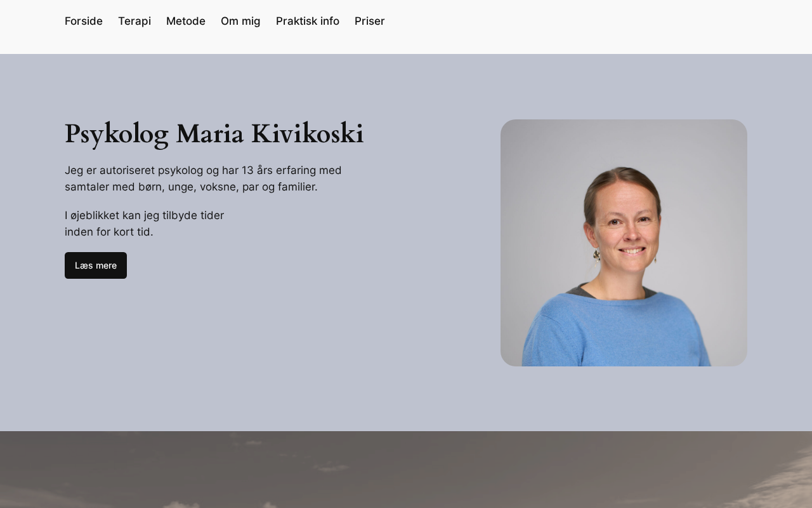This screenshot has width=812, height=508.
Task: View the Priser page
Action: tap(370, 21)
